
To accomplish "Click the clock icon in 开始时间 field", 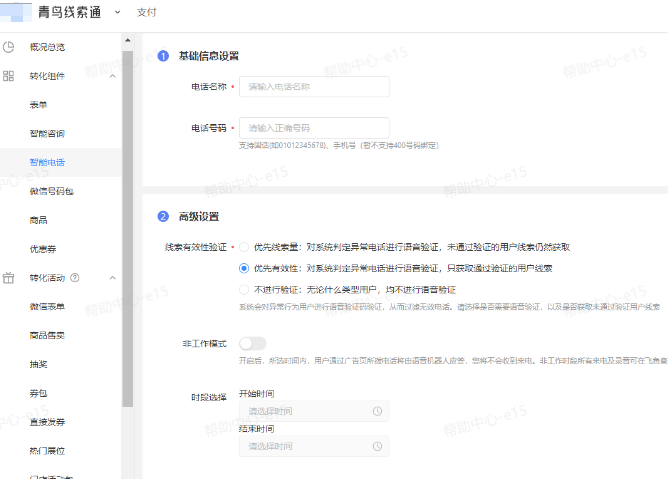I will (x=377, y=411).
